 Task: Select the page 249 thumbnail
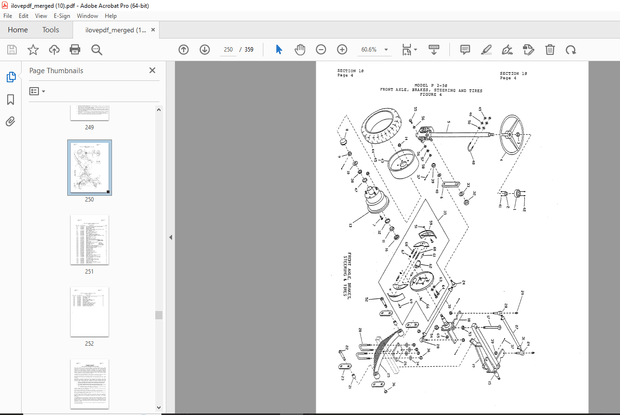click(89, 113)
